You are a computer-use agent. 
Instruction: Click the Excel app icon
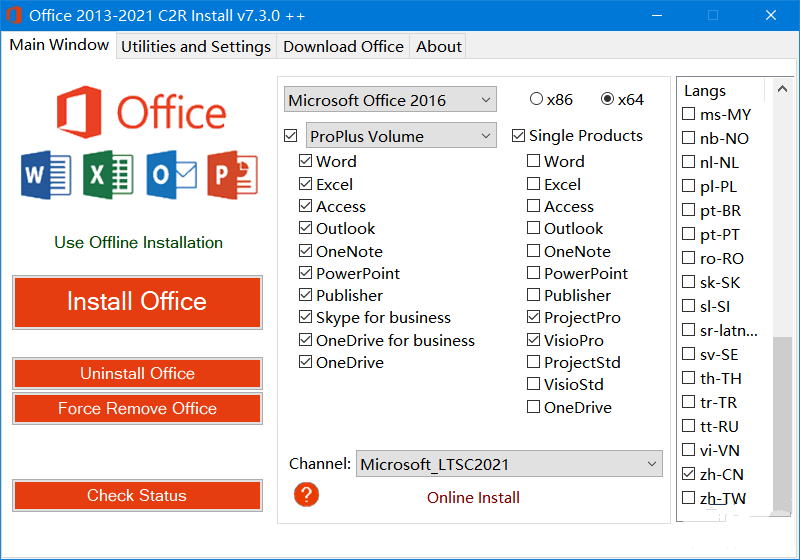coord(108,175)
